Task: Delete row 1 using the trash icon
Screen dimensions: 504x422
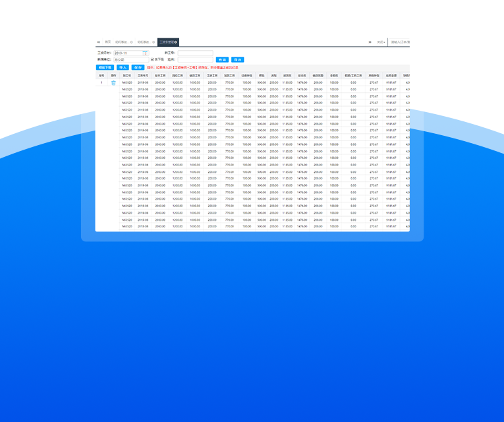Action: pyautogui.click(x=113, y=82)
